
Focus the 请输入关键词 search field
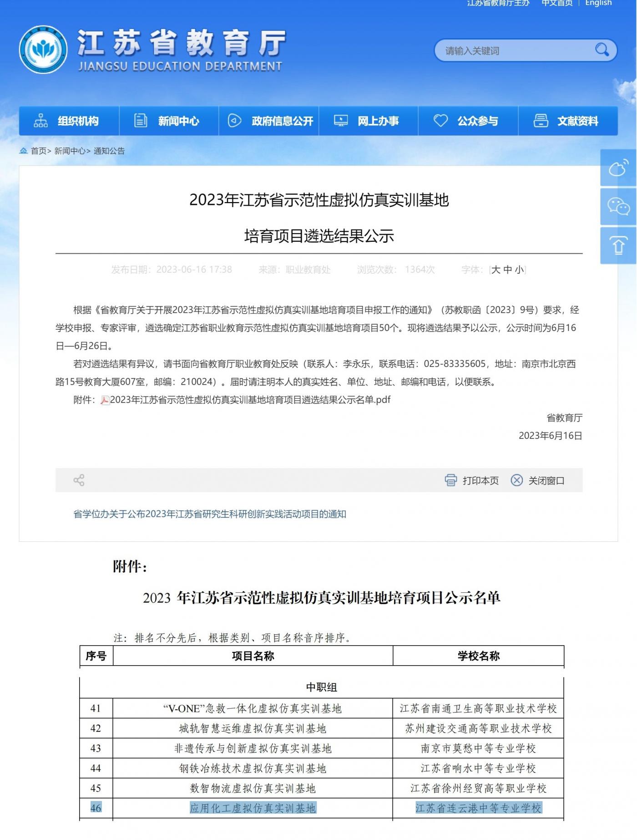click(x=526, y=51)
